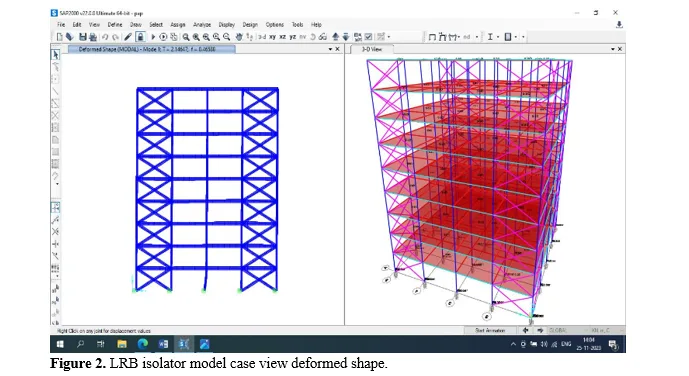Click the frame portal shape icon
The height and width of the screenshot is (376, 689).
[x=432, y=37]
